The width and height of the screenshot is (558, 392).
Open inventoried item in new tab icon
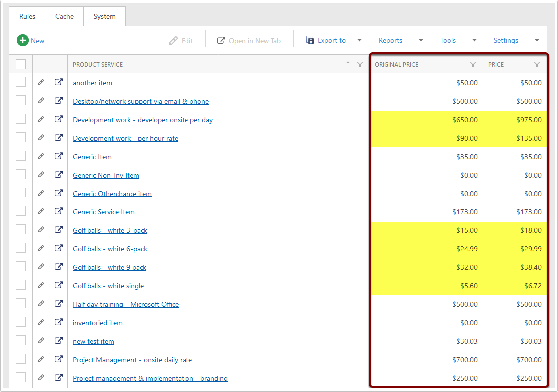tap(59, 322)
